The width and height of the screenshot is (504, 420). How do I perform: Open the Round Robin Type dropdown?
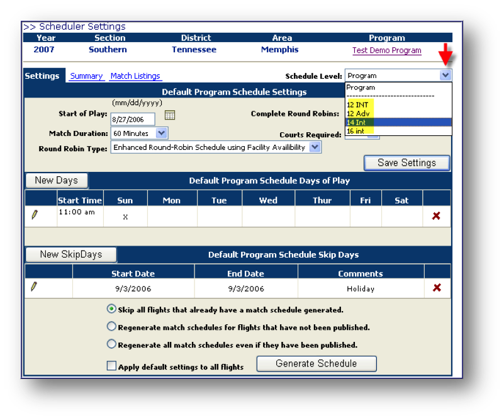point(315,147)
